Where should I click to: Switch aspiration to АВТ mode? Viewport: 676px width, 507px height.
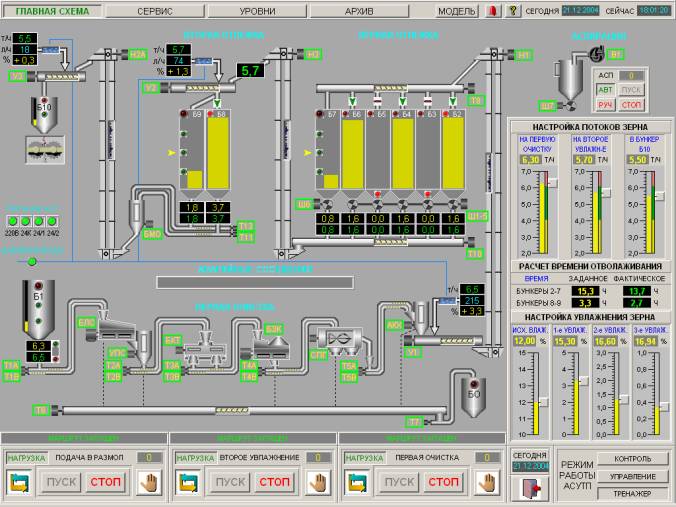tap(606, 90)
